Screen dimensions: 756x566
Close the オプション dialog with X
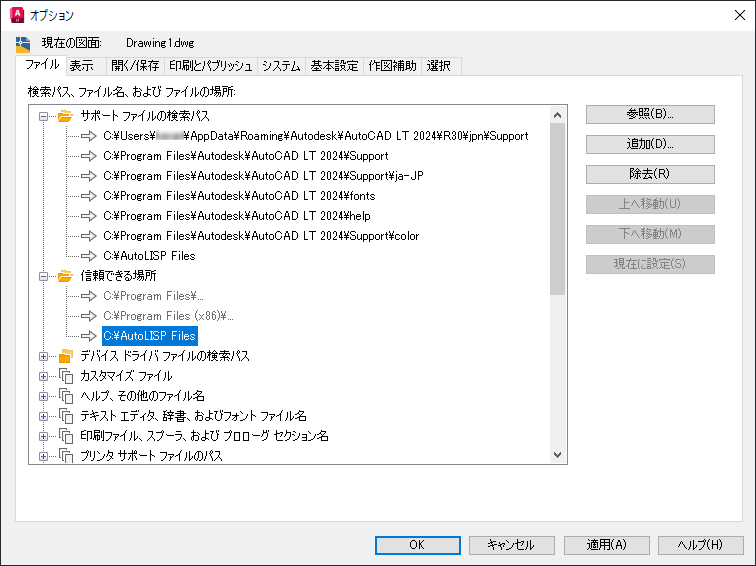(740, 15)
